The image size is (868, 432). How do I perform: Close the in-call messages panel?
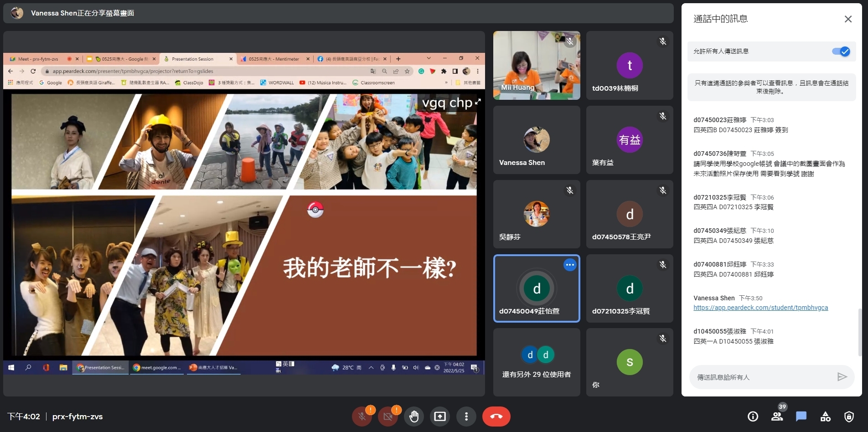tap(848, 19)
